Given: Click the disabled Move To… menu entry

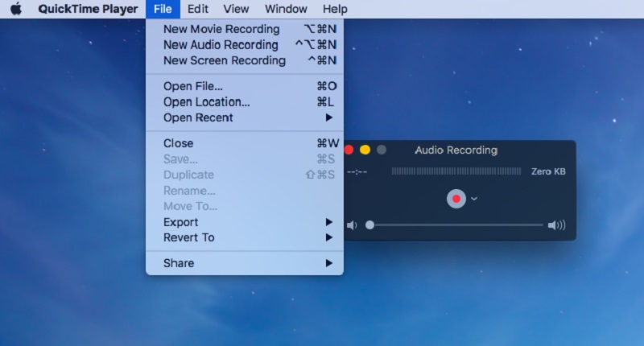Looking at the screenshot, I should pyautogui.click(x=245, y=206).
